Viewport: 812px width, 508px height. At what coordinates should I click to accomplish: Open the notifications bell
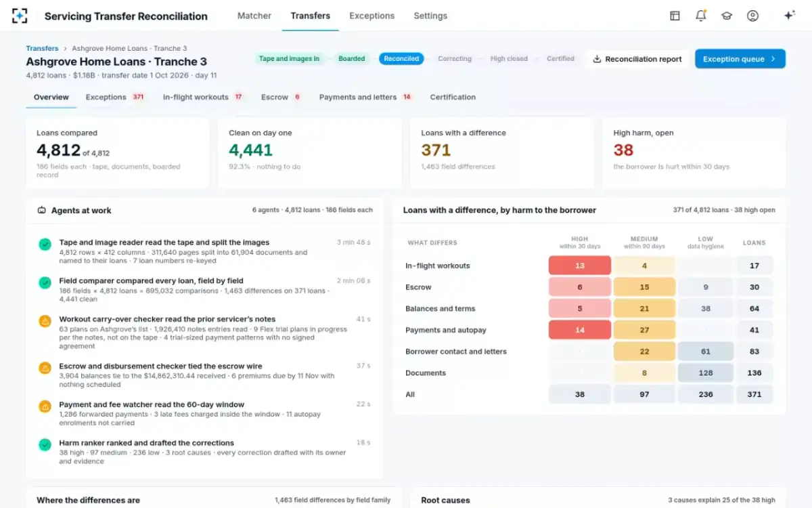[x=701, y=16]
